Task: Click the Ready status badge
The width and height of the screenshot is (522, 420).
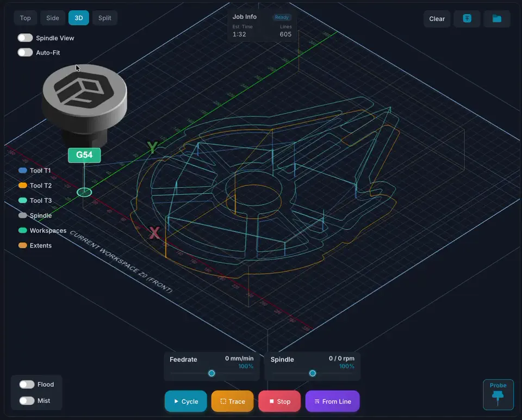Action: point(282,17)
